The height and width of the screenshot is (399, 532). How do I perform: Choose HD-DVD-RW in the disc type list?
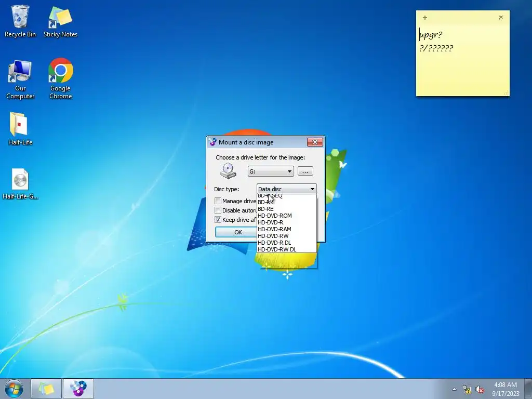pos(287,236)
